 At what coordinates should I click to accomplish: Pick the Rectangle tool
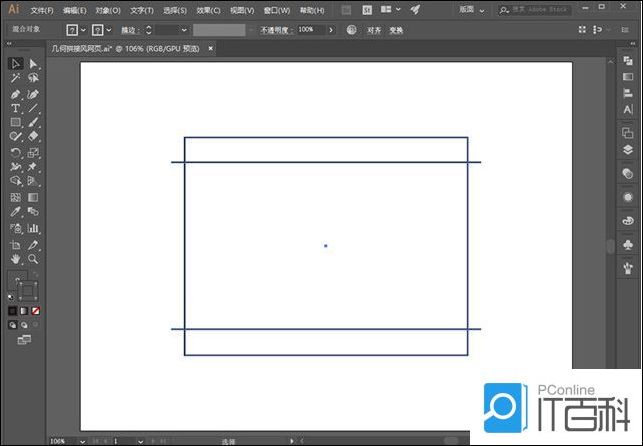pyautogui.click(x=15, y=122)
